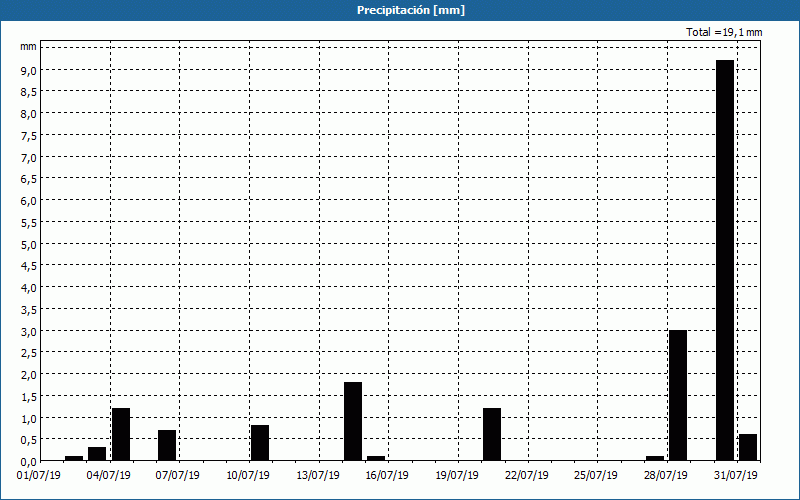Click the 8,5 y-axis value
This screenshot has height=500, width=800.
(29, 92)
